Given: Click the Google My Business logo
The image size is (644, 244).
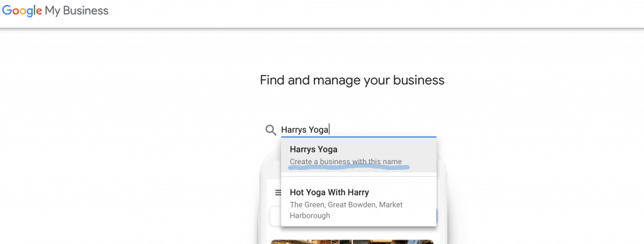Looking at the screenshot, I should pos(55,11).
